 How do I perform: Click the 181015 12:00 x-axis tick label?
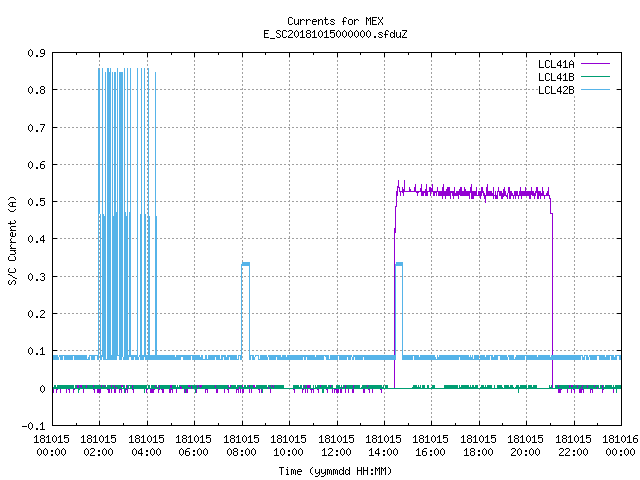[x=337, y=445]
